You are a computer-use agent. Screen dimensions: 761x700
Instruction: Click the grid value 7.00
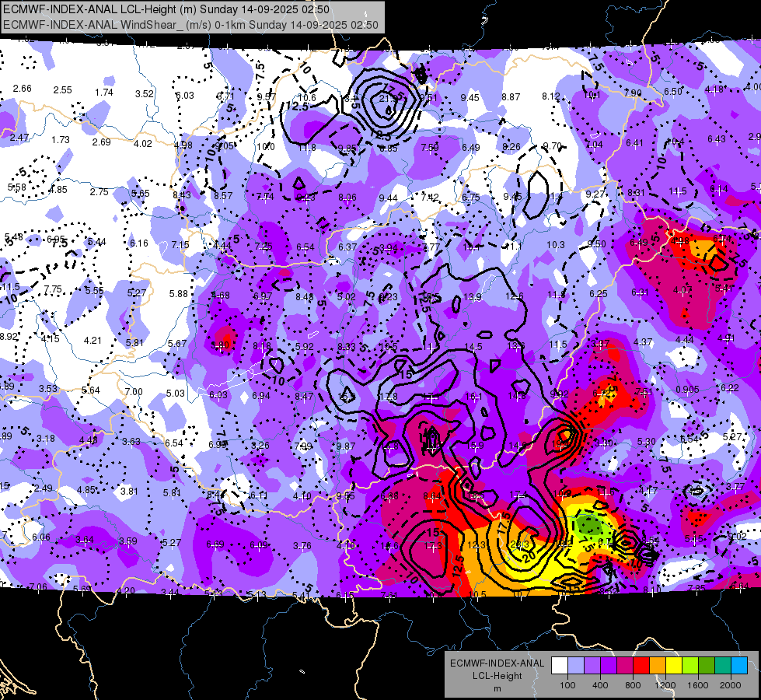tap(134, 391)
